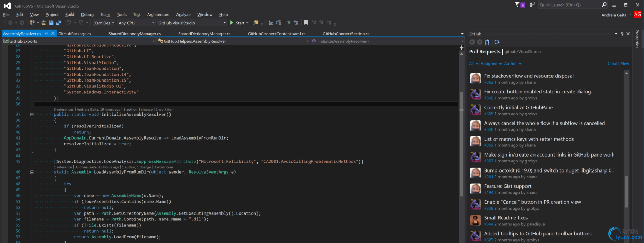This screenshot has width=644, height=243.
Task: Click the pull request list scrollbar thumb
Action: coord(626,192)
